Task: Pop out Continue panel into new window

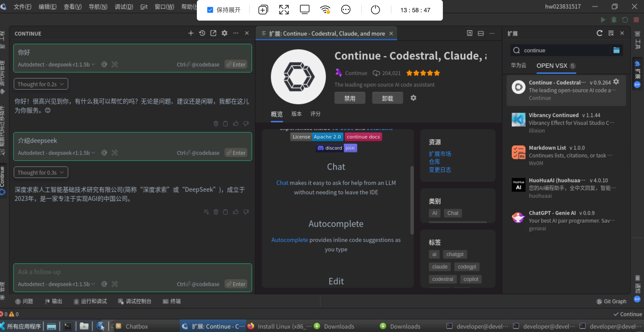Action: (x=213, y=33)
